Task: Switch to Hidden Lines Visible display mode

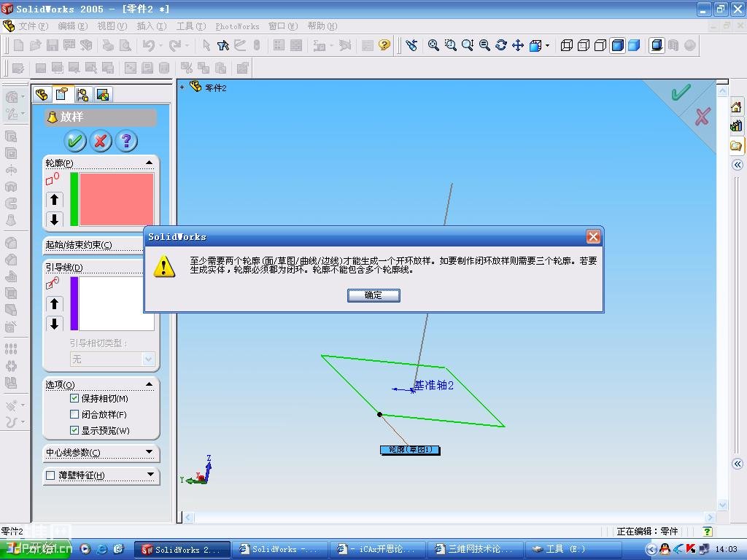Action: pyautogui.click(x=583, y=45)
